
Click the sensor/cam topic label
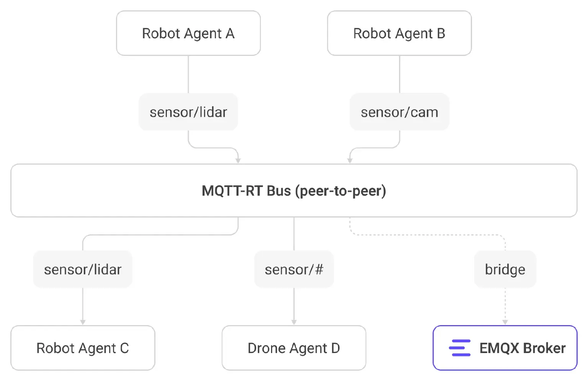click(x=399, y=112)
